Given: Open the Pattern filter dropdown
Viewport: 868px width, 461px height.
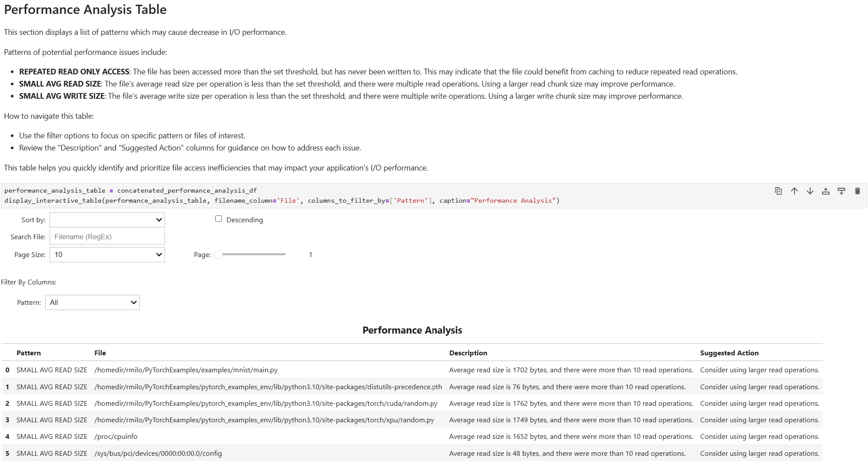Looking at the screenshot, I should click(x=92, y=302).
